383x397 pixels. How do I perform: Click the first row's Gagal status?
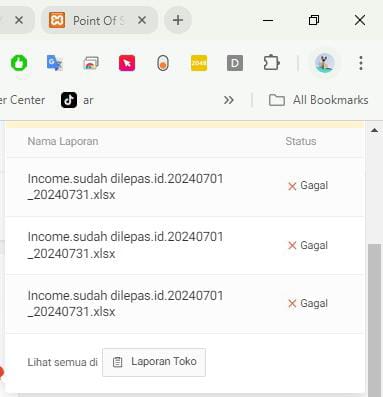[308, 186]
